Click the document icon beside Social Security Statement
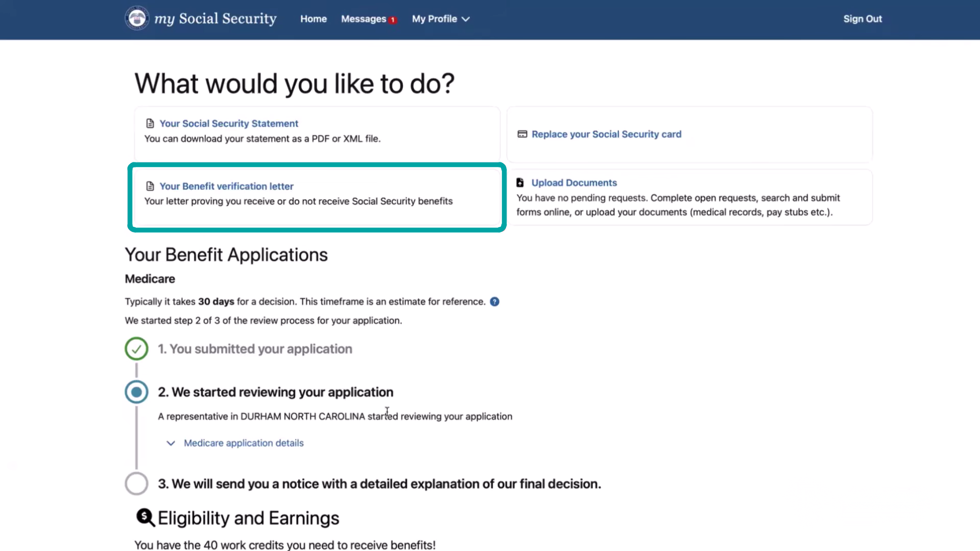Screen dimensions: 980x551 [150, 124]
